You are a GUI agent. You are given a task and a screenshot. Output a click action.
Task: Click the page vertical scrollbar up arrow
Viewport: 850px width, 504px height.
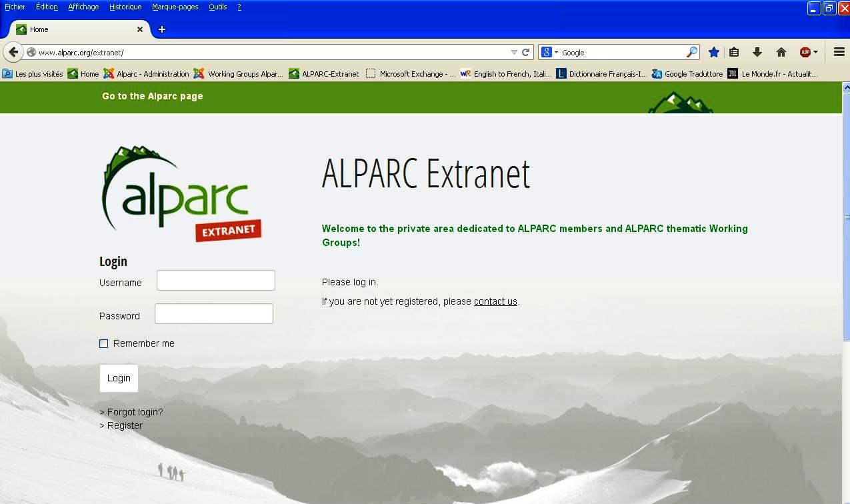pos(845,88)
